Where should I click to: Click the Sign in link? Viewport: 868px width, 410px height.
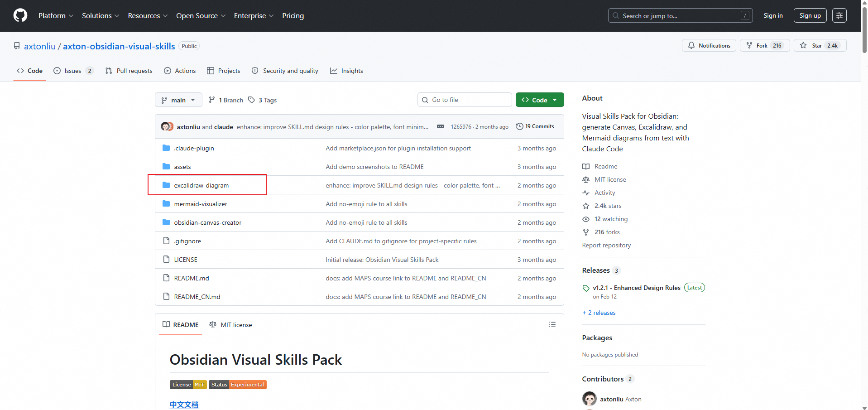point(773,15)
